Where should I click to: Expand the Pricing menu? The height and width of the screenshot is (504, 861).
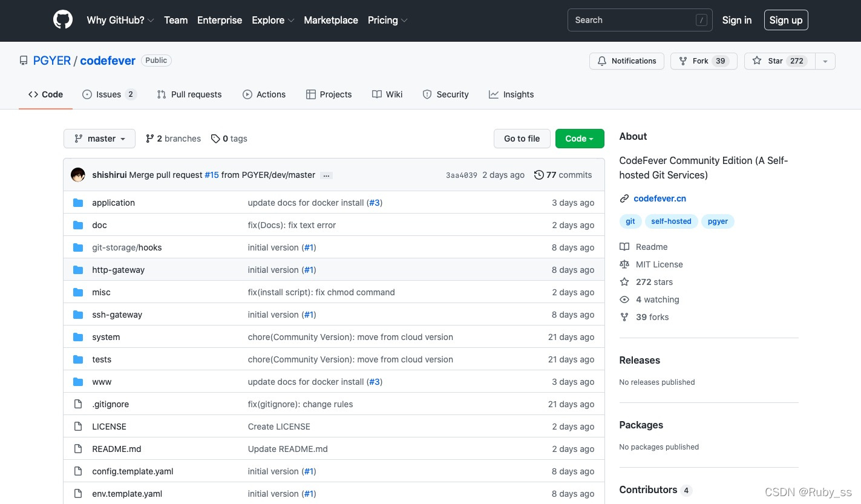388,20
